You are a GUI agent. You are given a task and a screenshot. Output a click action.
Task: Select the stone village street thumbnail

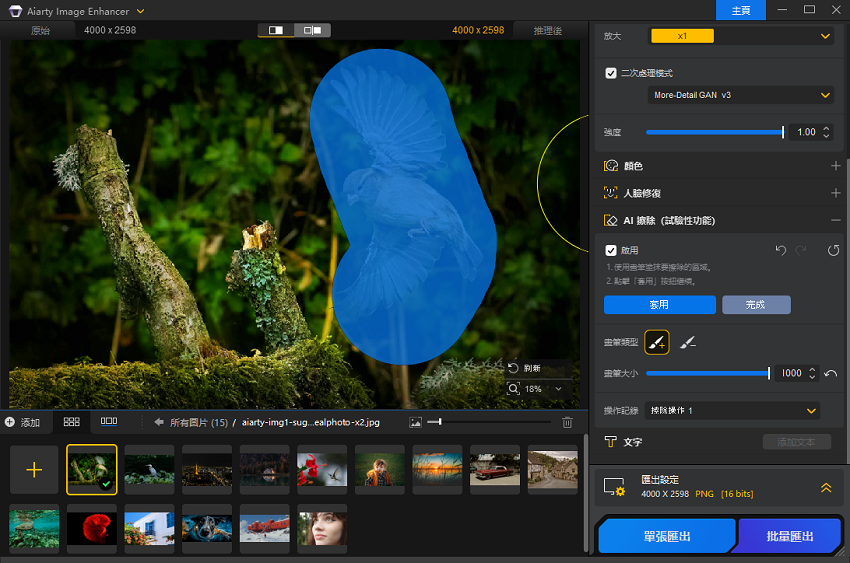point(552,469)
